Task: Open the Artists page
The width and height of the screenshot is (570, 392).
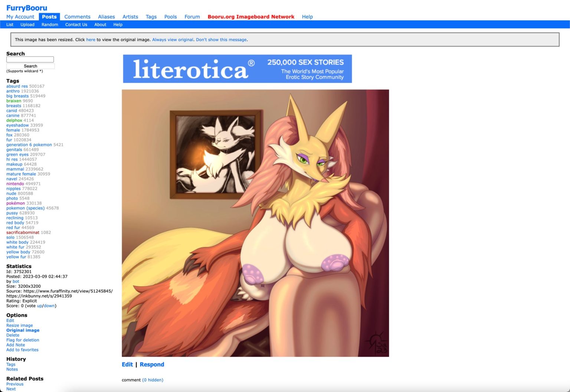Action: tap(130, 17)
